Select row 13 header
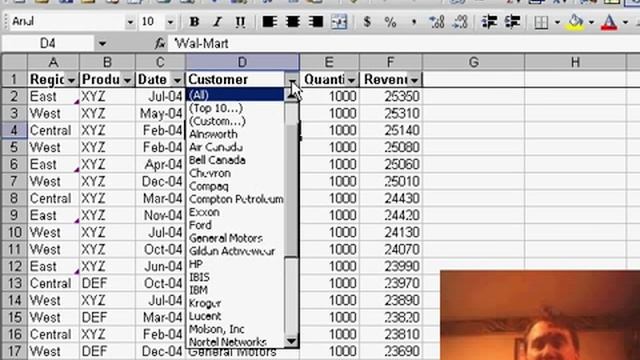 14,283
